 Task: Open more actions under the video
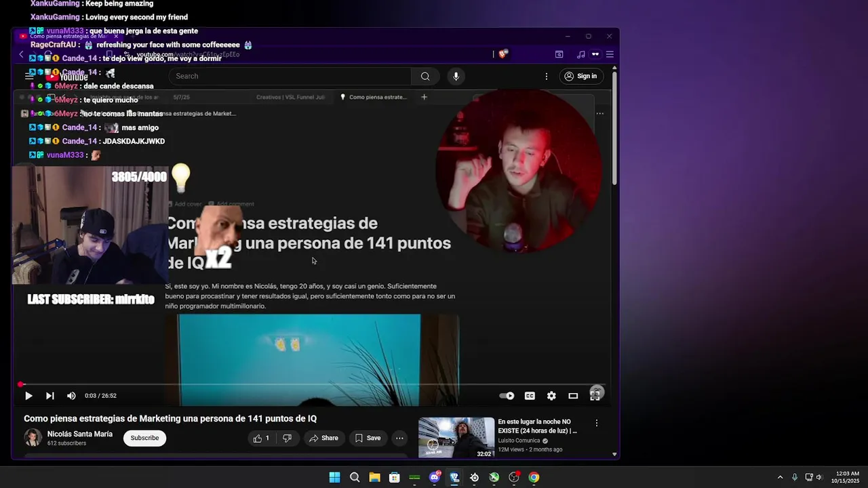(x=399, y=439)
